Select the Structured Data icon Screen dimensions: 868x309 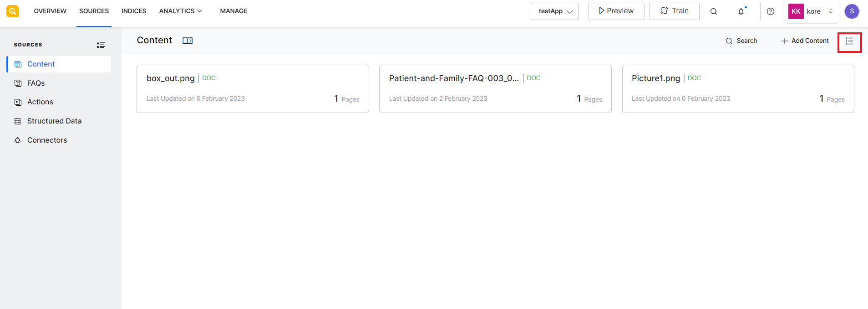coord(17,121)
